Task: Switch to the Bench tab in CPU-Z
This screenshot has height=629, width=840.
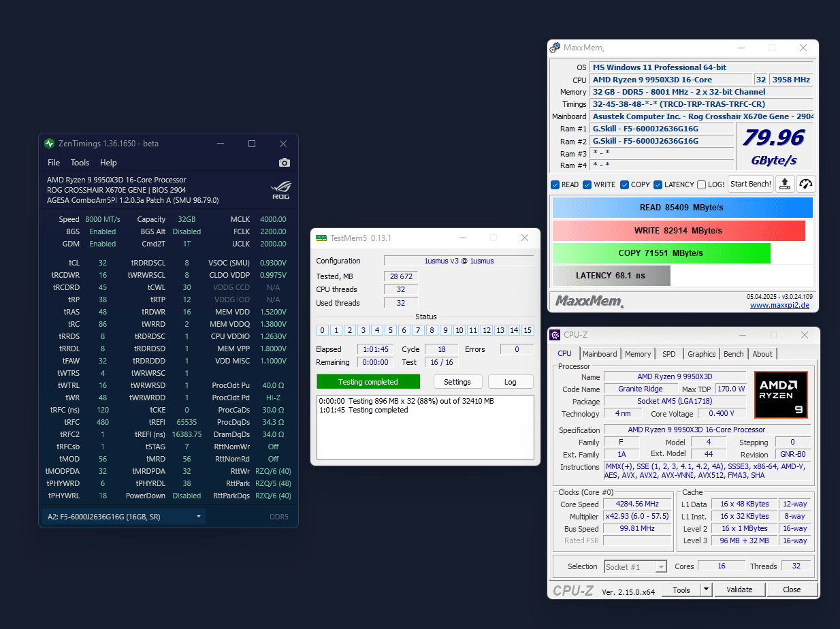Action: pyautogui.click(x=734, y=354)
